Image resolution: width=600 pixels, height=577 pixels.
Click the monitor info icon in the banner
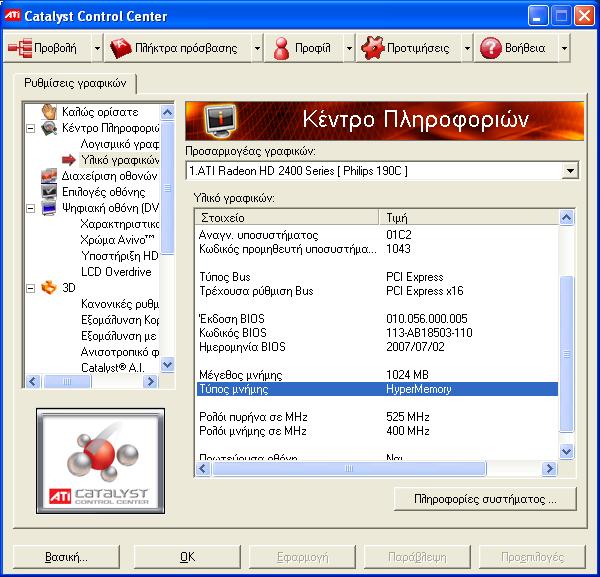point(220,120)
